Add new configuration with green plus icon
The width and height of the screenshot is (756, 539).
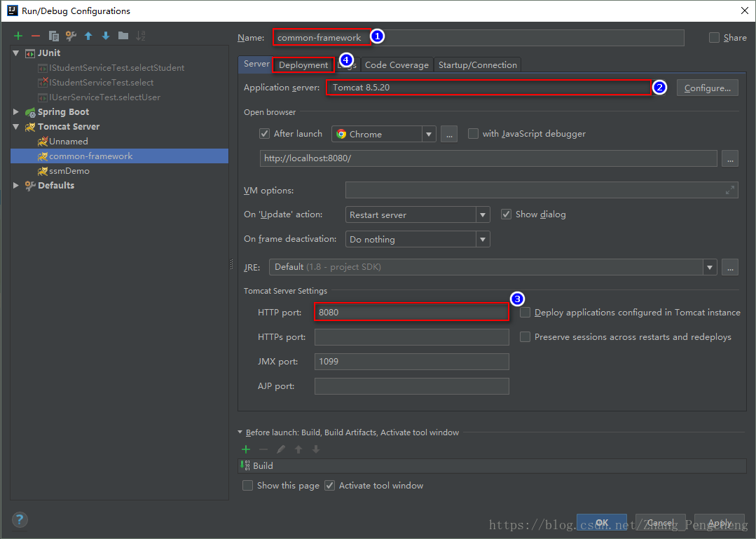click(x=18, y=36)
